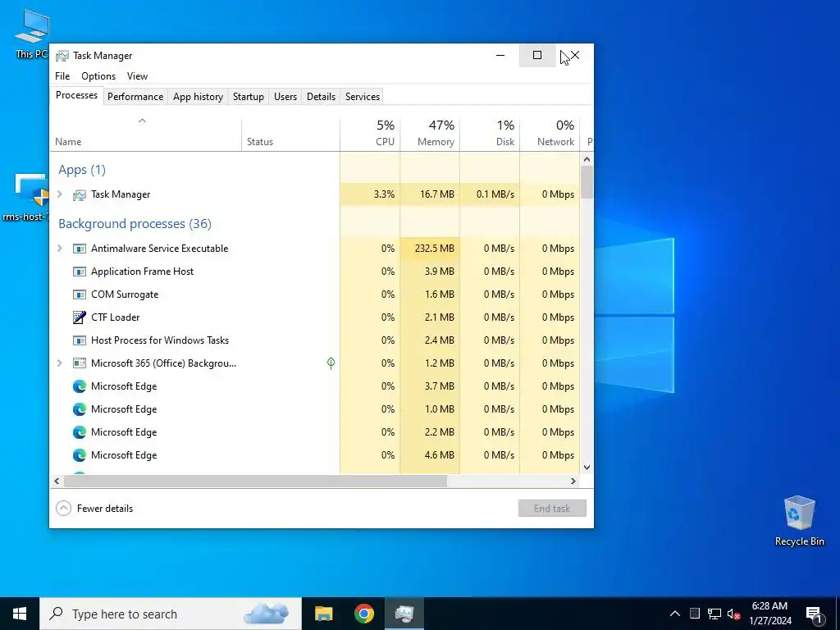Open the Windows Start menu

(20, 614)
